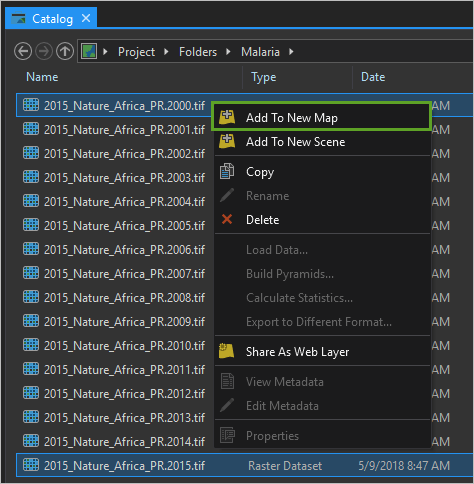The image size is (474, 484).
Task: Close the Catalog tab
Action: [86, 18]
